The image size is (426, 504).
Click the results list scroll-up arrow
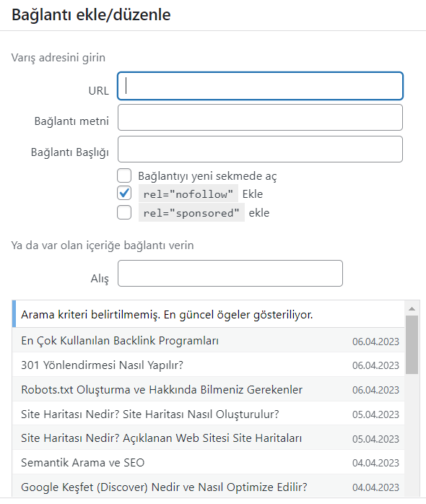(412, 308)
